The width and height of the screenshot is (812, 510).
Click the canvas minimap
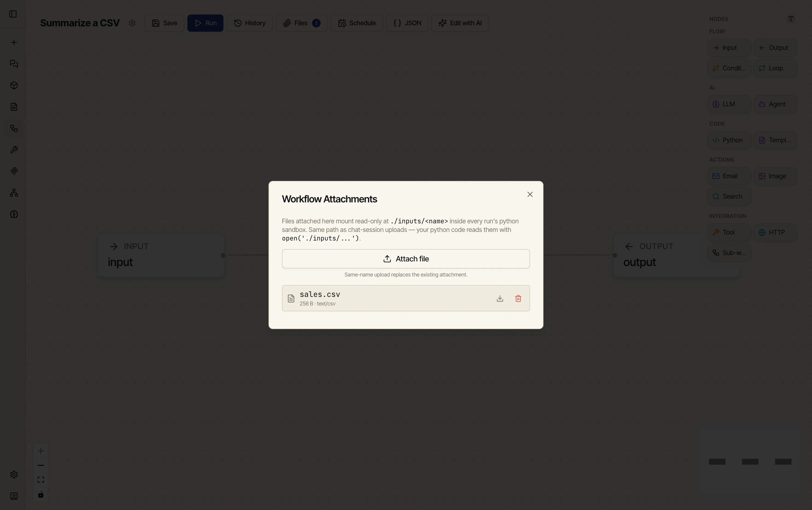[x=750, y=462]
